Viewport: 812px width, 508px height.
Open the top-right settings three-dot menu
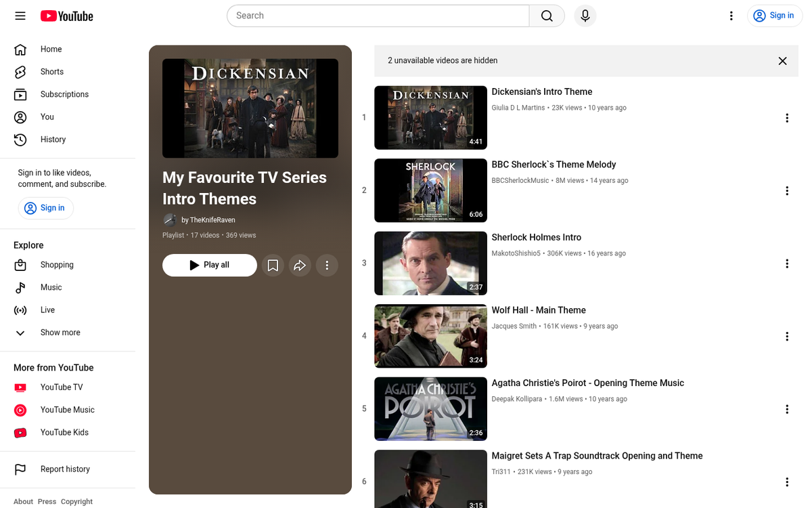[x=731, y=16]
